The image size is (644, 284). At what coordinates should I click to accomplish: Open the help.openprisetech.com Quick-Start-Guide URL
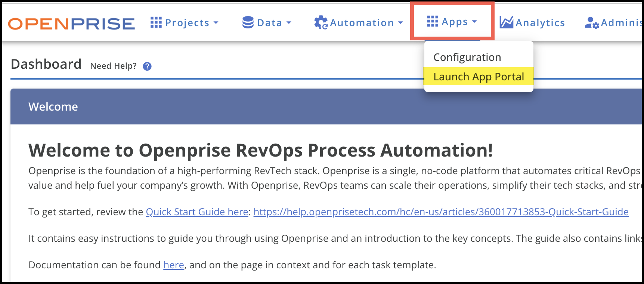click(x=441, y=212)
